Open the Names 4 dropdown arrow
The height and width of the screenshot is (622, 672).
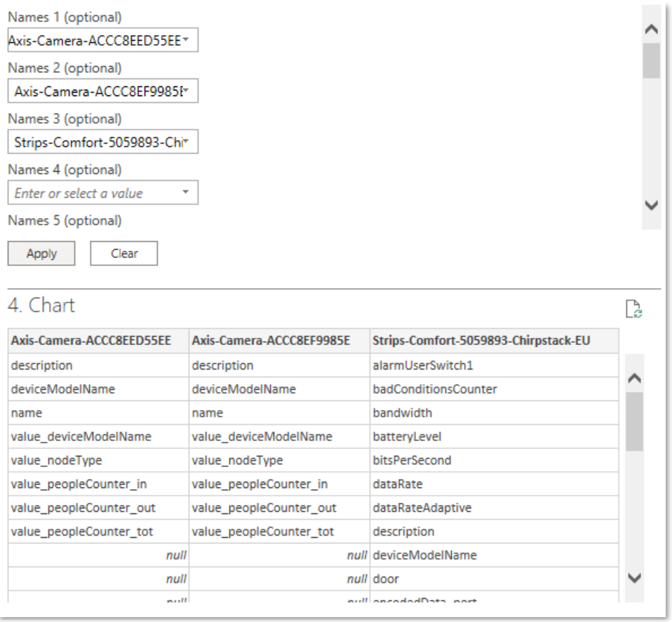click(186, 192)
